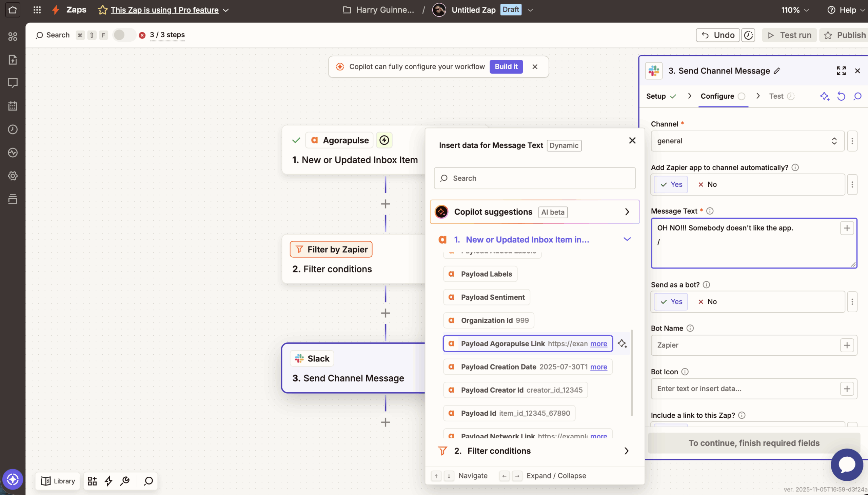This screenshot has height=495, width=868.
Task: Click the insert-data panel scrollbar
Action: pos(632,372)
